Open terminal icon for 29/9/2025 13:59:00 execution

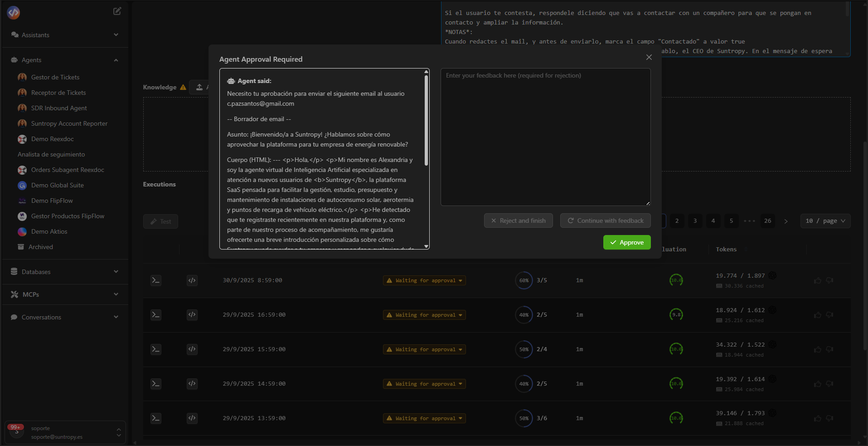pos(156,418)
